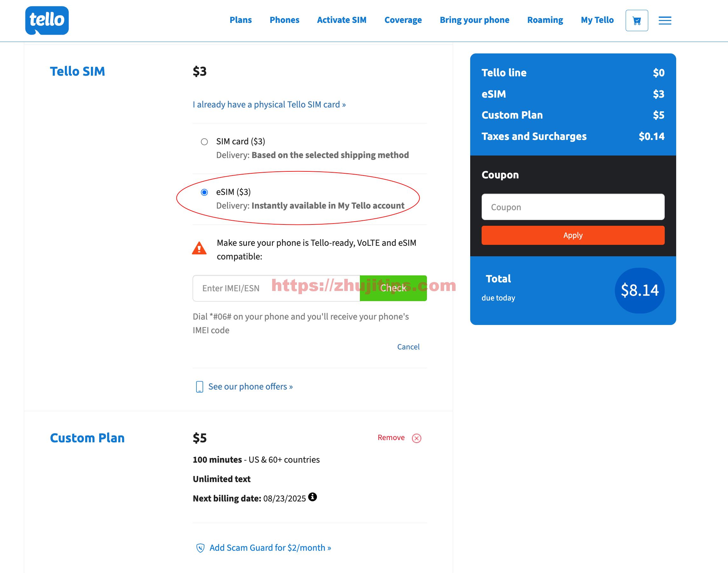Click the green Check button
728x573 pixels.
click(x=393, y=288)
